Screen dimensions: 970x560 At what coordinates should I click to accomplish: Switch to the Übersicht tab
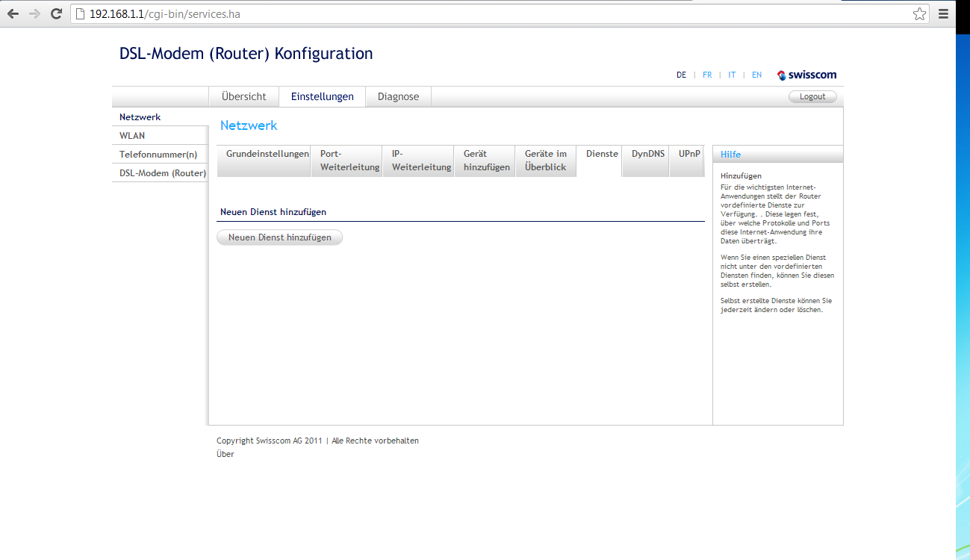[243, 96]
